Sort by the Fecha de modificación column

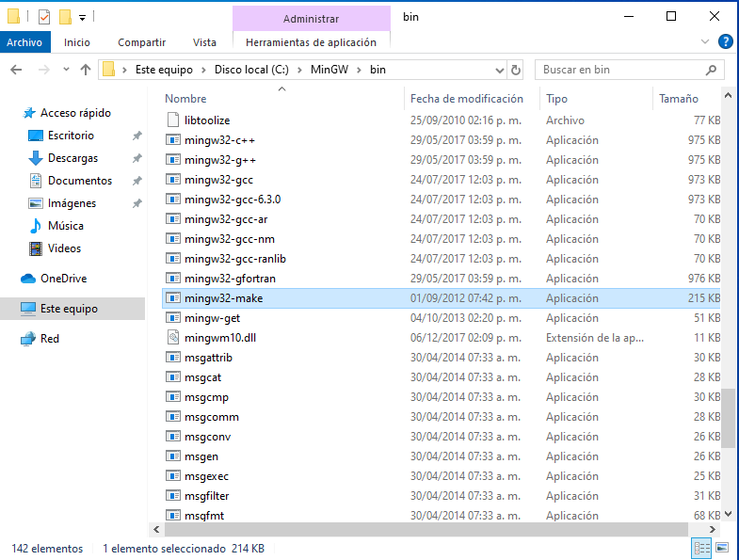466,99
